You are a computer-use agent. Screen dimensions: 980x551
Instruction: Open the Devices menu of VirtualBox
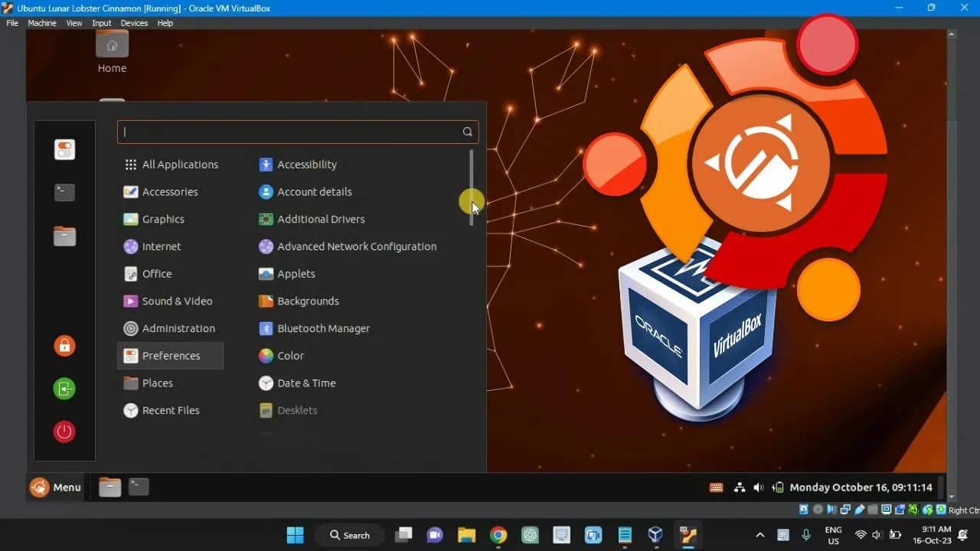pos(133,23)
